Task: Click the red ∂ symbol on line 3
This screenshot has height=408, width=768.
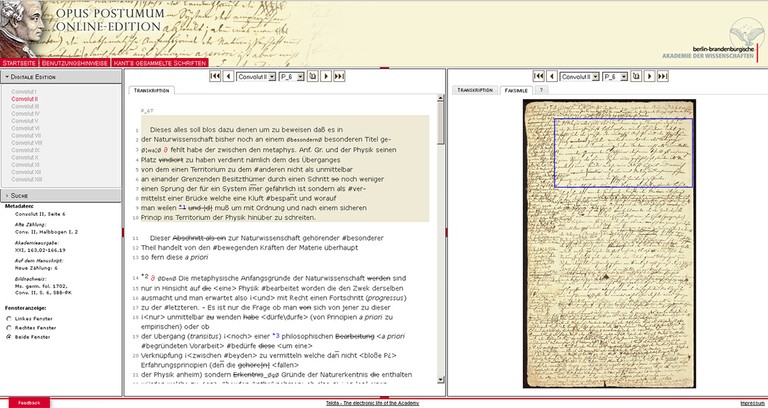Action: tap(166, 150)
